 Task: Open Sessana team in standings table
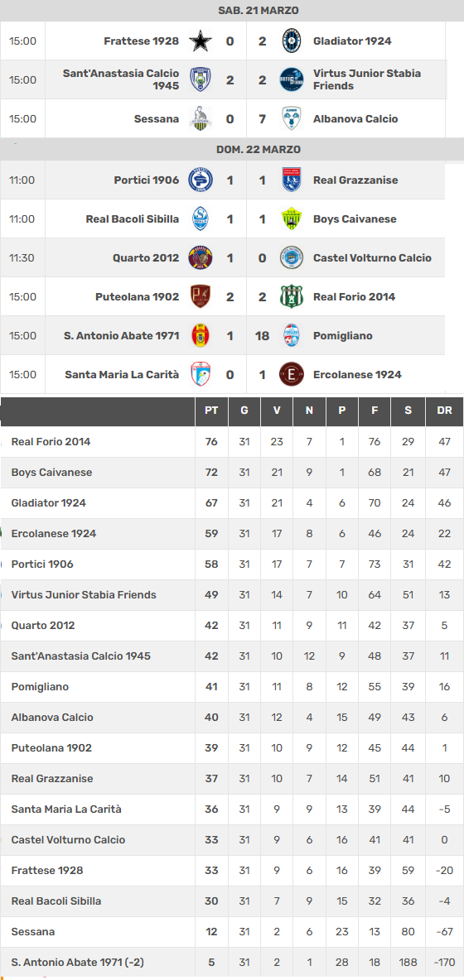(32, 932)
